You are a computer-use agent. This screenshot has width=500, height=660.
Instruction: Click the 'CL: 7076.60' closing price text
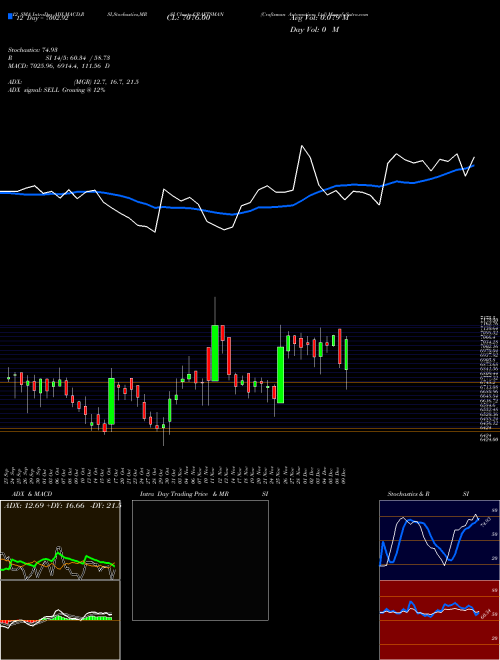[188, 19]
